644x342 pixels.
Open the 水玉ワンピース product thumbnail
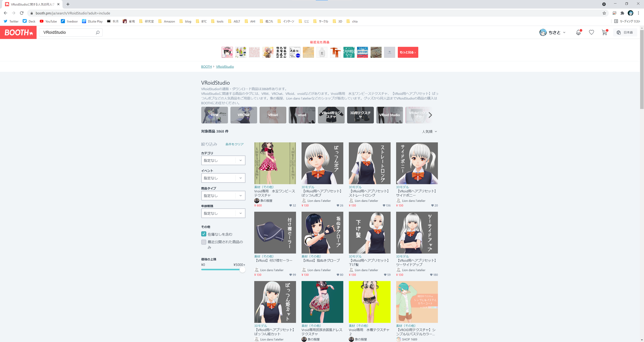click(x=275, y=163)
